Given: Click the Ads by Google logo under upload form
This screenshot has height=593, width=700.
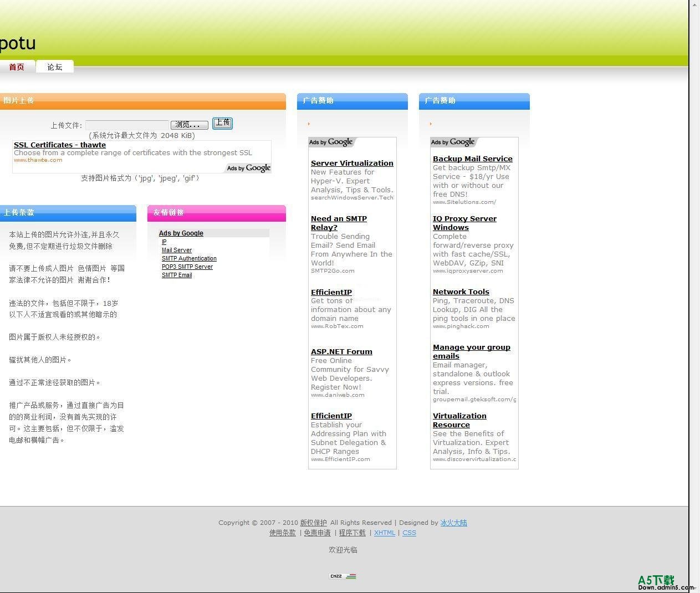Looking at the screenshot, I should pyautogui.click(x=249, y=168).
